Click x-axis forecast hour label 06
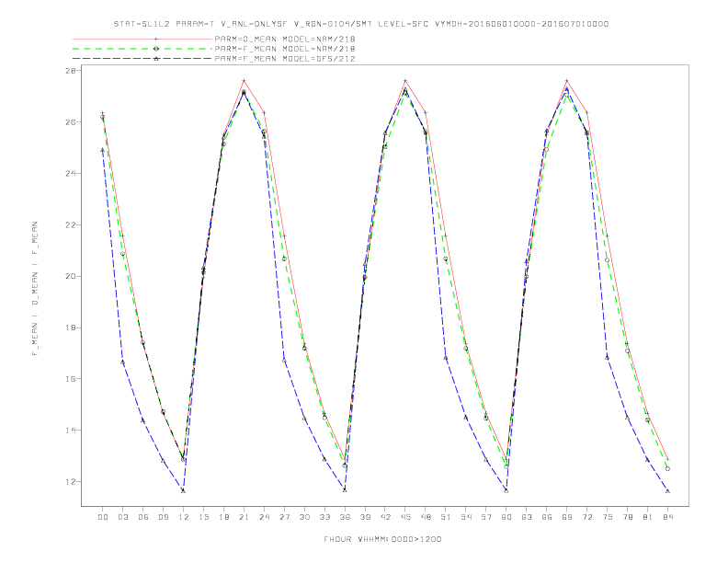 point(143,517)
